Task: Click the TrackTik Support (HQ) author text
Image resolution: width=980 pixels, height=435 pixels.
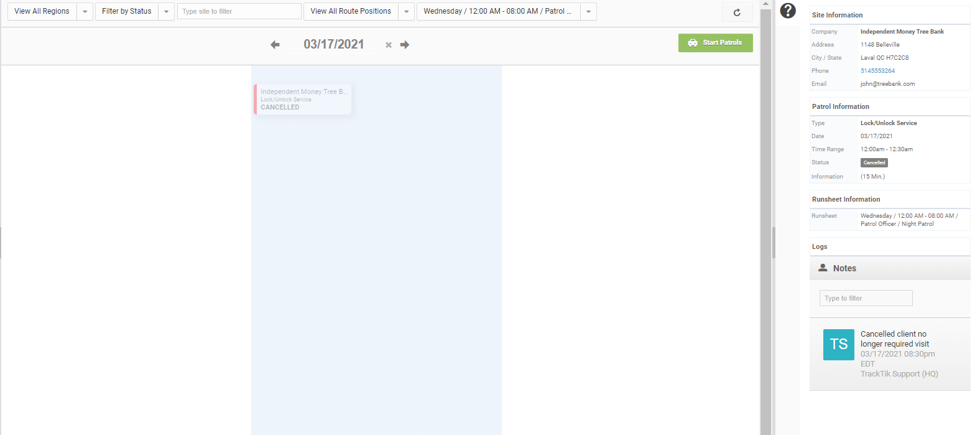Action: (899, 374)
